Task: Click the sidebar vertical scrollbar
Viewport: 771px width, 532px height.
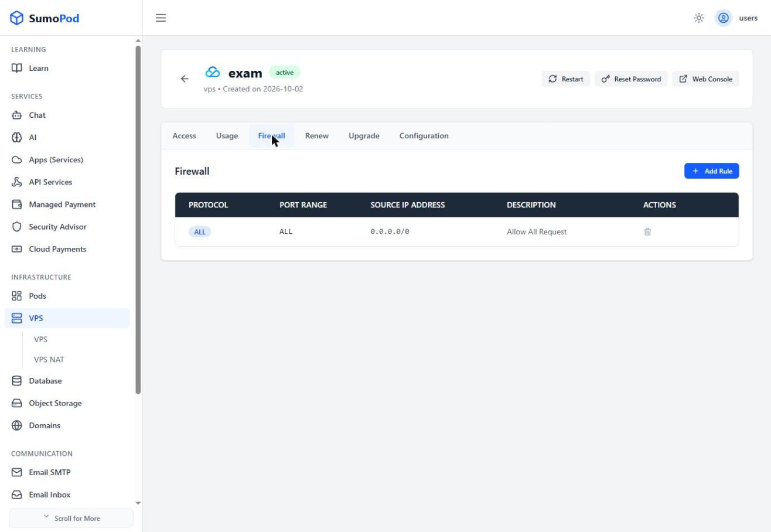Action: pos(138,220)
